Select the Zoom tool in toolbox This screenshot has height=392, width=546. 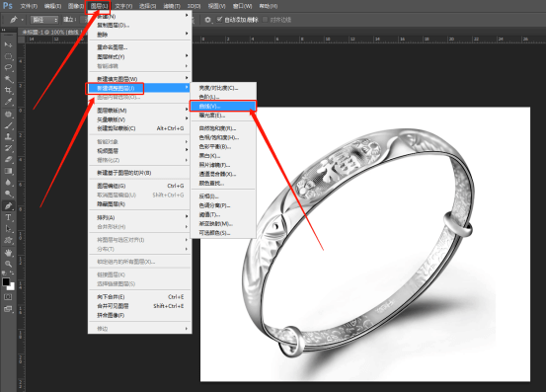coord(8,264)
